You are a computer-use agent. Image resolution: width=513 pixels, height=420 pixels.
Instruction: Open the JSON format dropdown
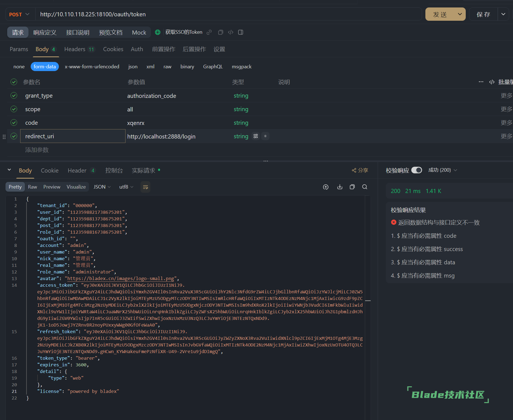click(x=102, y=187)
